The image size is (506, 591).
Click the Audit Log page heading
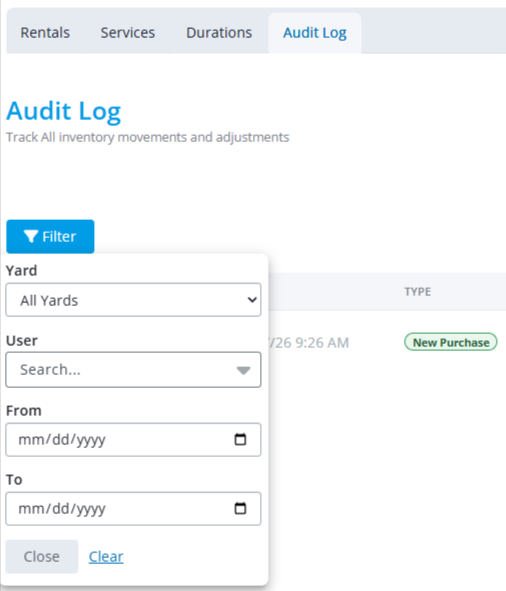pyautogui.click(x=64, y=112)
